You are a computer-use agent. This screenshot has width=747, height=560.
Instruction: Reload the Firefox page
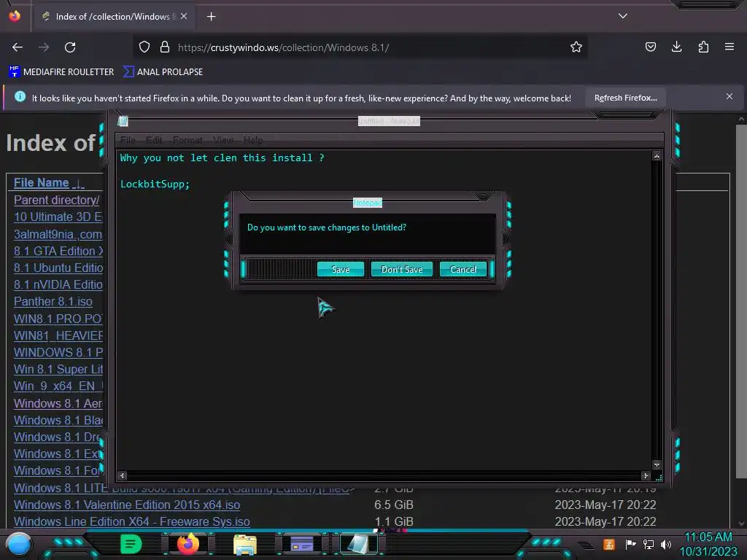70,47
